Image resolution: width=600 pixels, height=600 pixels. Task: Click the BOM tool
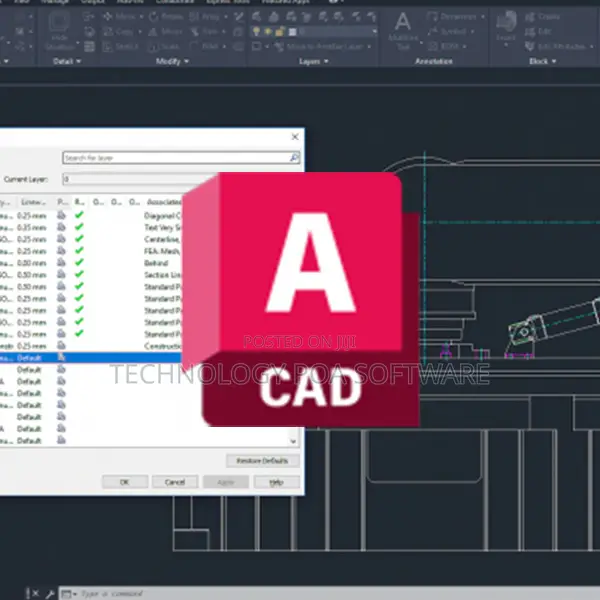point(444,46)
